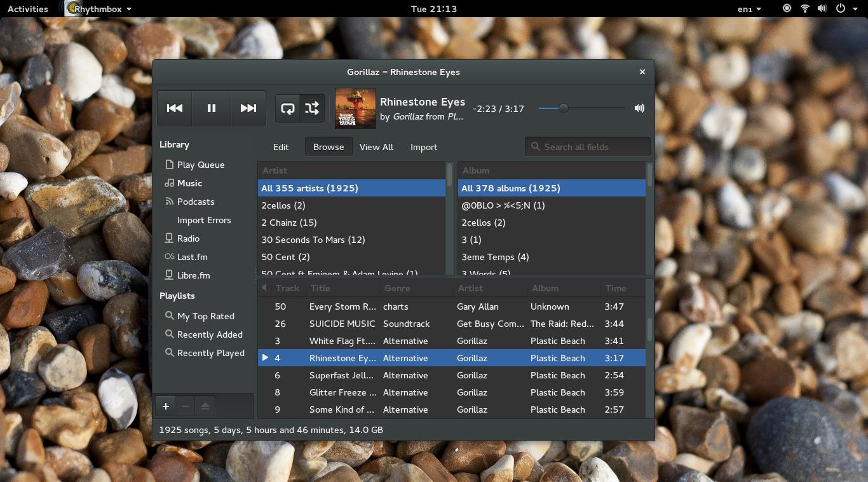Image resolution: width=868 pixels, height=482 pixels.
Task: Click the playing-status speaker column header
Action: 265,288
